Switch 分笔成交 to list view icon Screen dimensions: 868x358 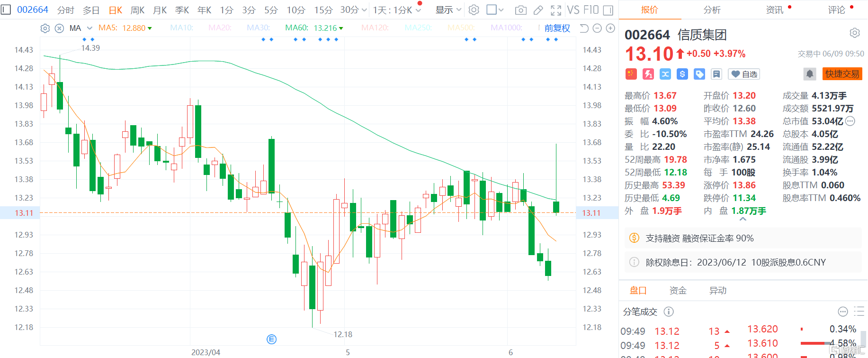coord(859,312)
